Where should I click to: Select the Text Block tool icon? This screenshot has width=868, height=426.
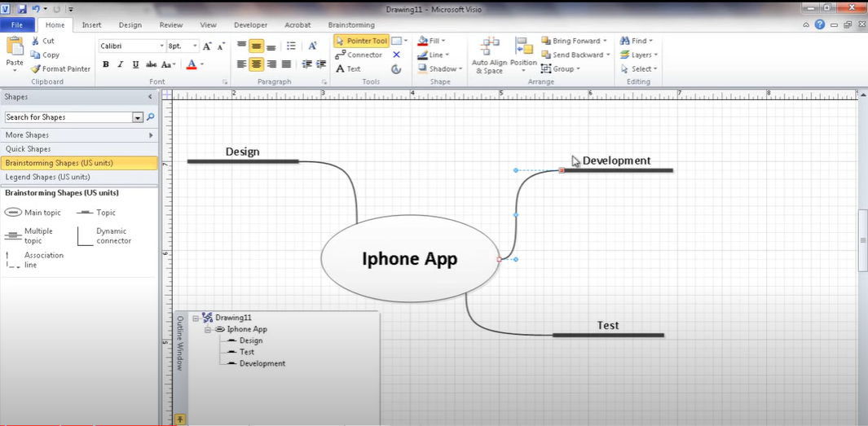(x=396, y=68)
